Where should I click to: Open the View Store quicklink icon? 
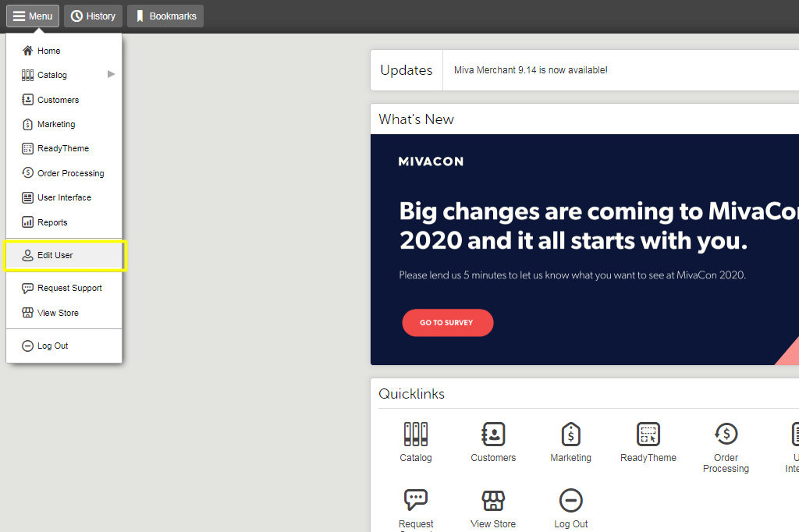point(493,500)
